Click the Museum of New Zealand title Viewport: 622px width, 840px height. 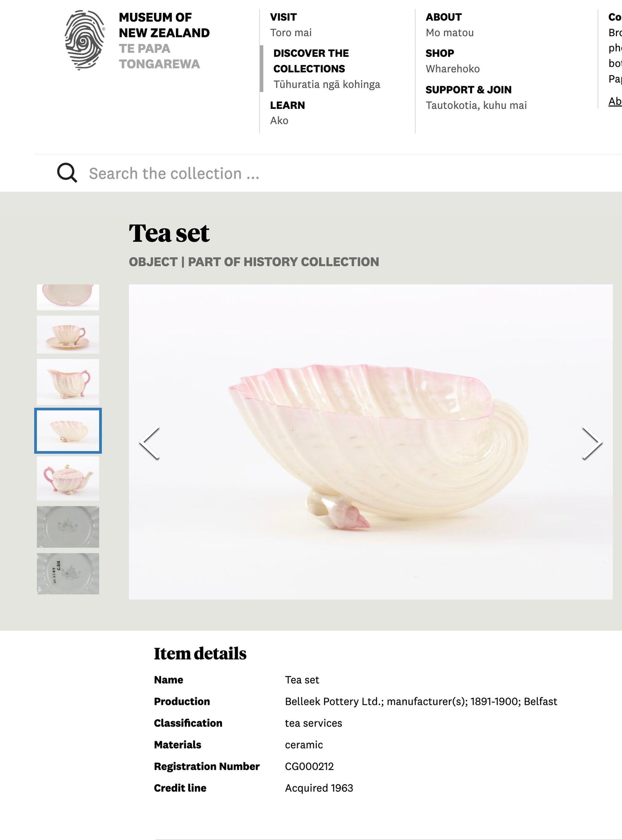point(164,25)
